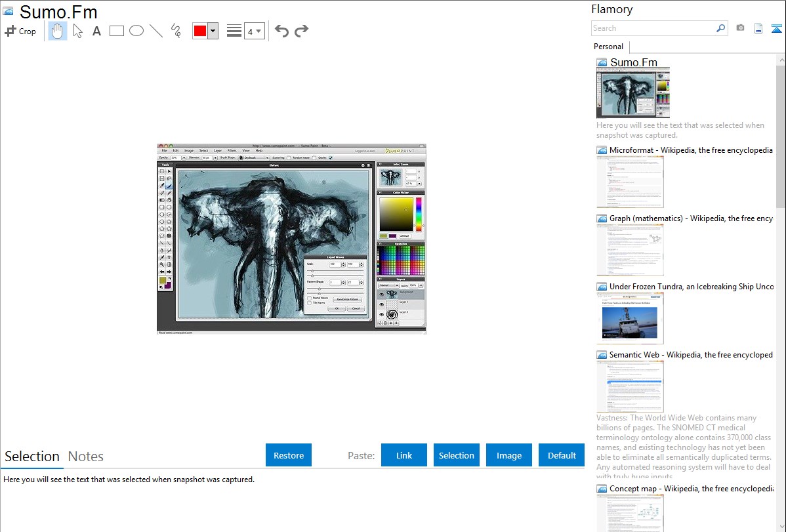Click 'Concept map - Wikipedia' snapshot title
This screenshot has width=786, height=532.
(x=692, y=488)
